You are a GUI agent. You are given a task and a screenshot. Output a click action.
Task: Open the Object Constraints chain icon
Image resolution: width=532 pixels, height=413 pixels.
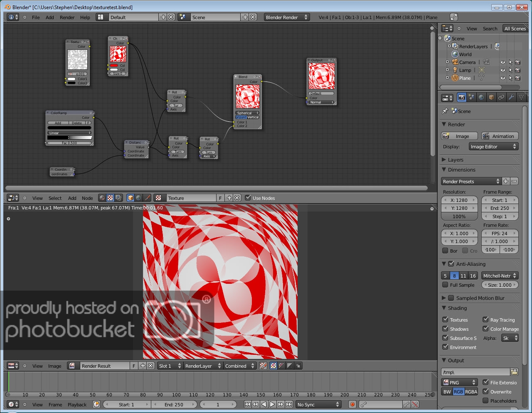(x=501, y=97)
